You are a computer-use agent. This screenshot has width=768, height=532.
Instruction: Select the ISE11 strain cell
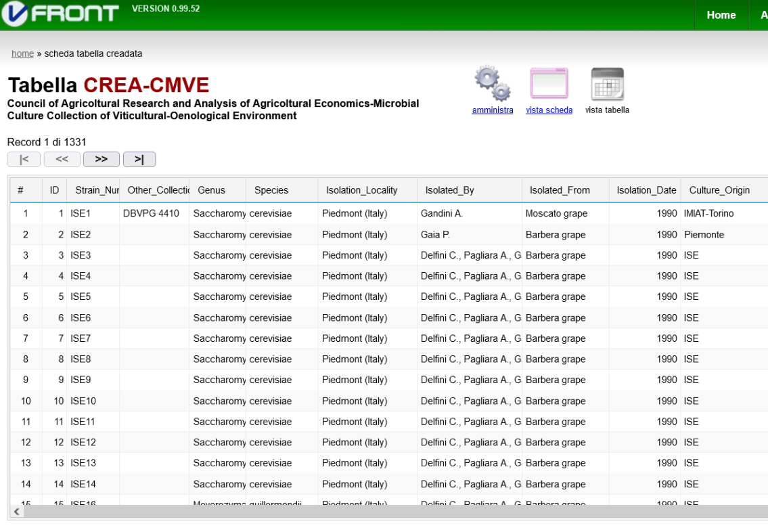pos(93,421)
